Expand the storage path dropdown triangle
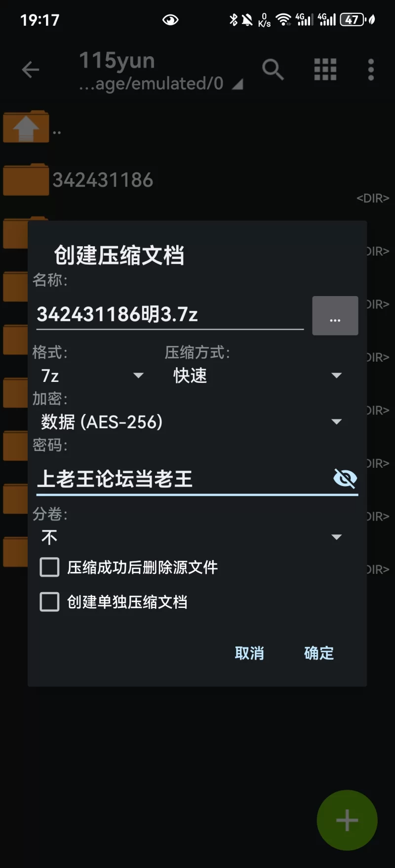The image size is (395, 868). pos(237,85)
